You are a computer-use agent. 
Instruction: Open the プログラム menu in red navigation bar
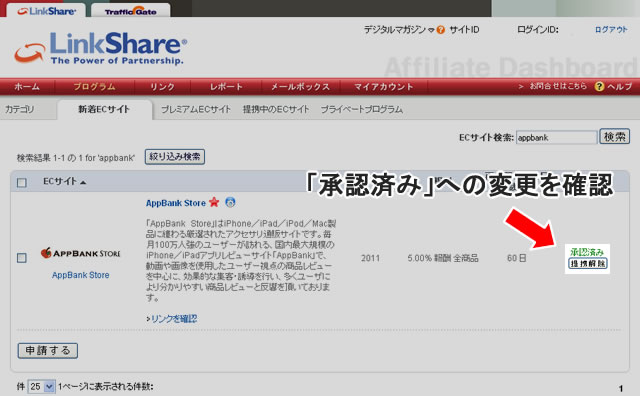94,87
